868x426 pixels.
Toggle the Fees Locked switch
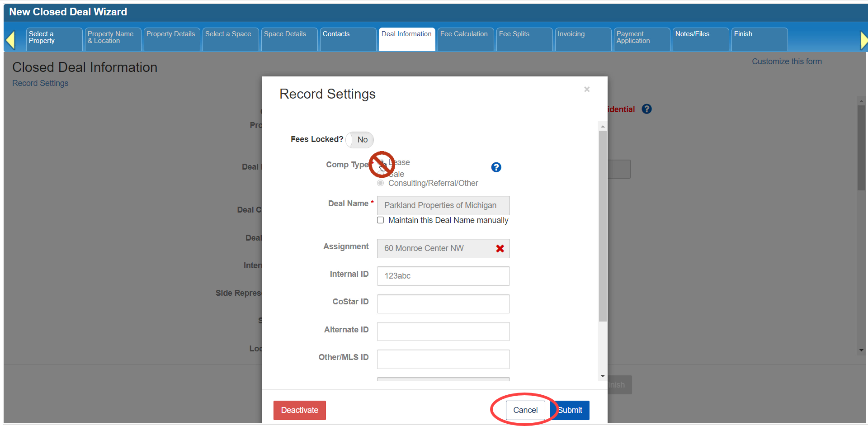pos(360,140)
